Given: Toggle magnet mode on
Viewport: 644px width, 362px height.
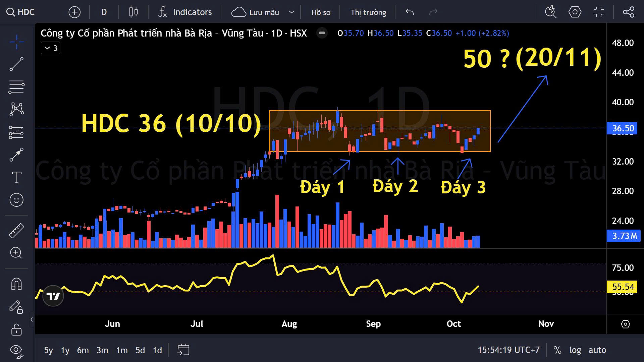Looking at the screenshot, I should tap(16, 284).
